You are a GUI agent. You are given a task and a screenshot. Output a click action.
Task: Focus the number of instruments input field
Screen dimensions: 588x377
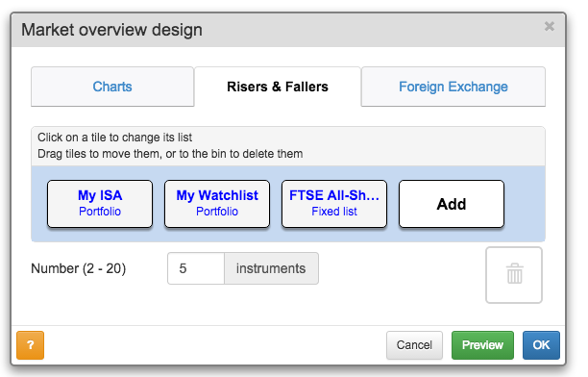pos(196,268)
